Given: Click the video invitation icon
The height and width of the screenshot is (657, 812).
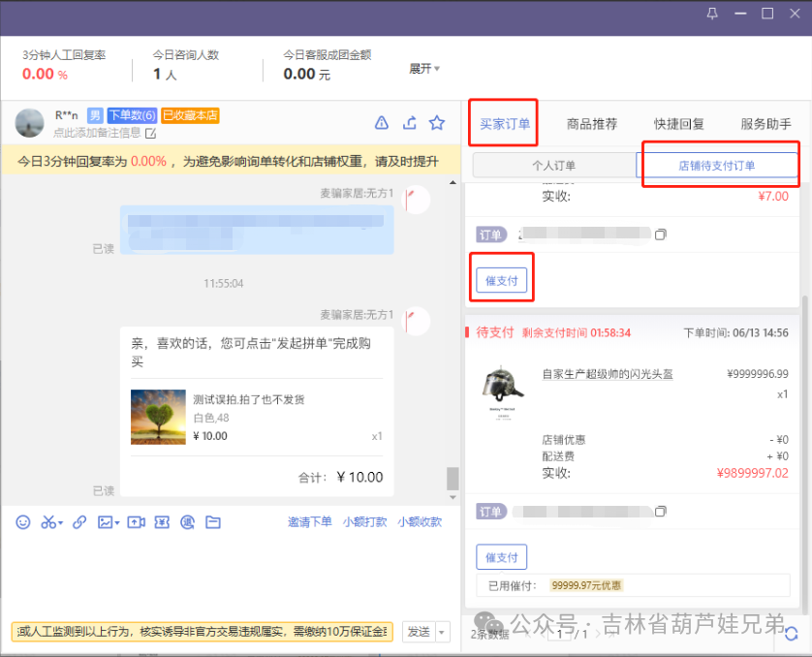Looking at the screenshot, I should pyautogui.click(x=136, y=521).
